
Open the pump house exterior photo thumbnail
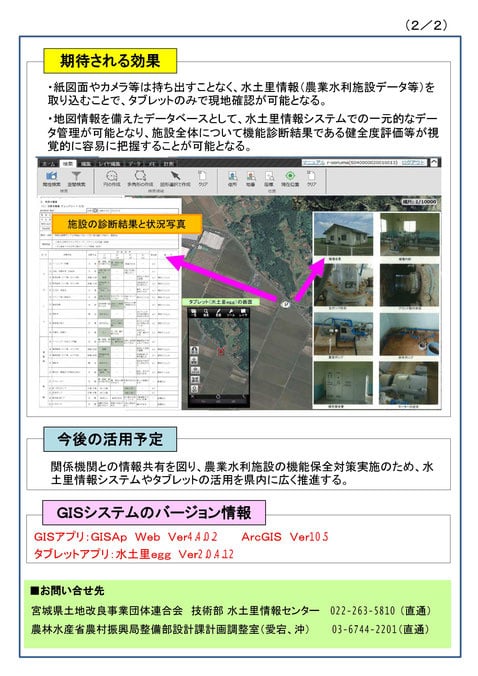click(x=344, y=235)
